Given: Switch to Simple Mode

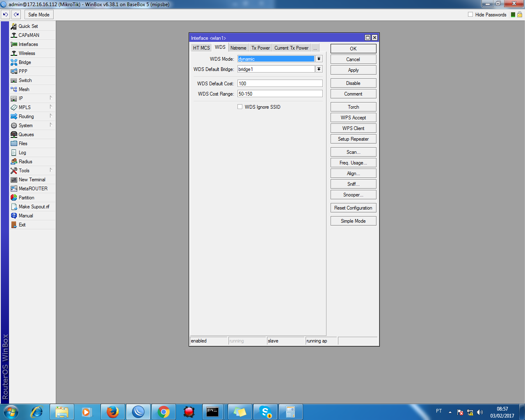Looking at the screenshot, I should click(353, 221).
